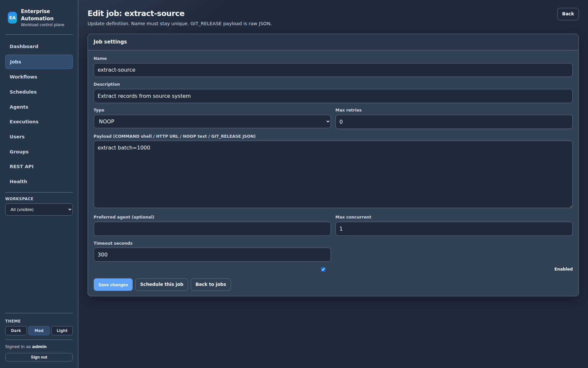Click Back to jobs button
588x368 pixels.
(211, 285)
